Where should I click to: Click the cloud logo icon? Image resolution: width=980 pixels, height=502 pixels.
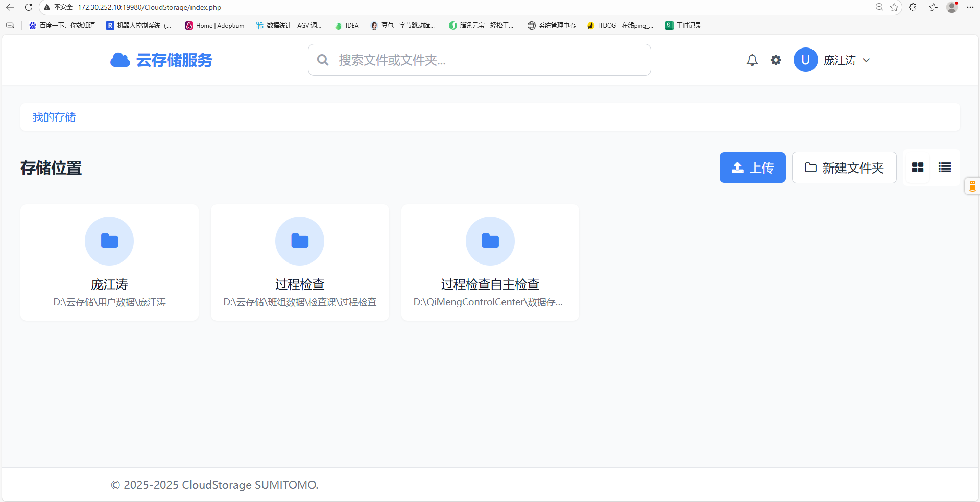coord(120,60)
